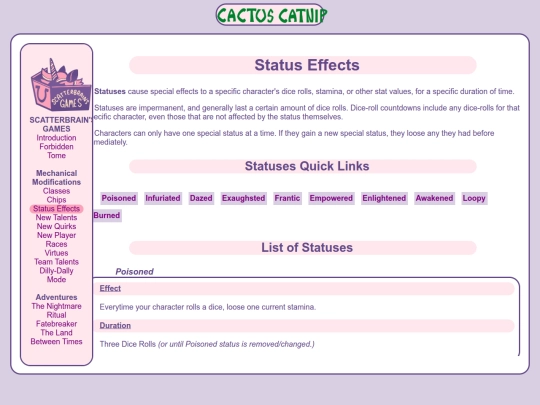Open the Introduction page in sidebar
The image size is (540, 405).
(x=56, y=138)
